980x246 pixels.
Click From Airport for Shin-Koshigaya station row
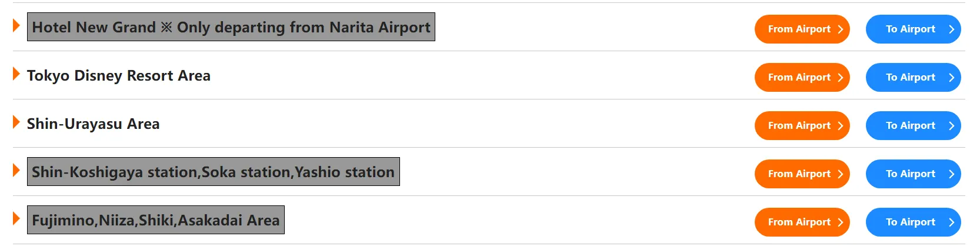[x=802, y=174]
